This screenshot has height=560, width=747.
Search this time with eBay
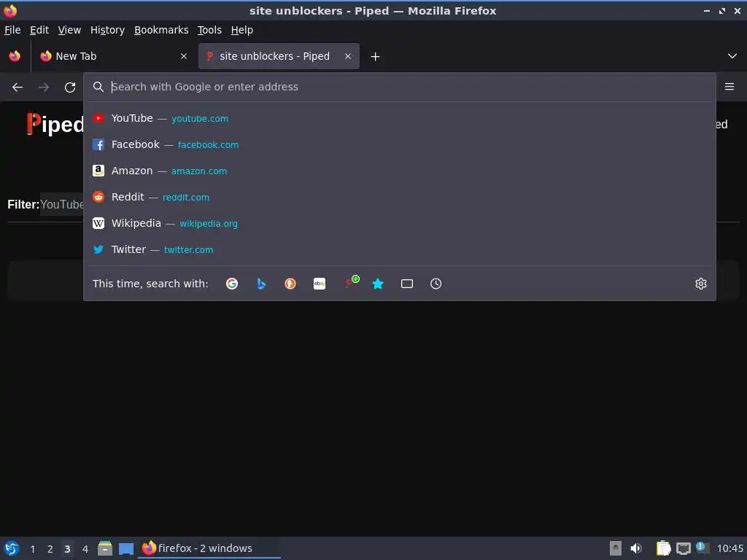pyautogui.click(x=320, y=284)
